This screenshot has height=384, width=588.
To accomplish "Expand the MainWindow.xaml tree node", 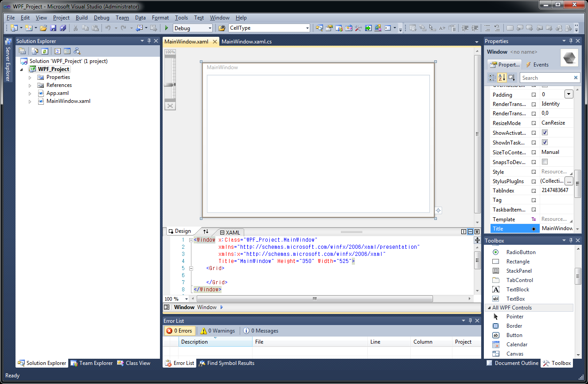I will [x=30, y=101].
